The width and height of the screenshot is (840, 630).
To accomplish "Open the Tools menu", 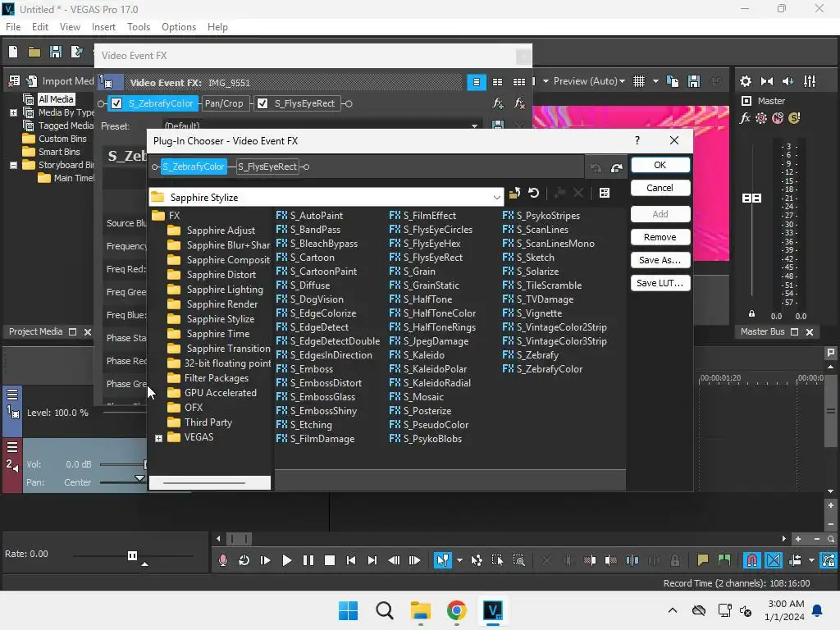I will tap(139, 27).
